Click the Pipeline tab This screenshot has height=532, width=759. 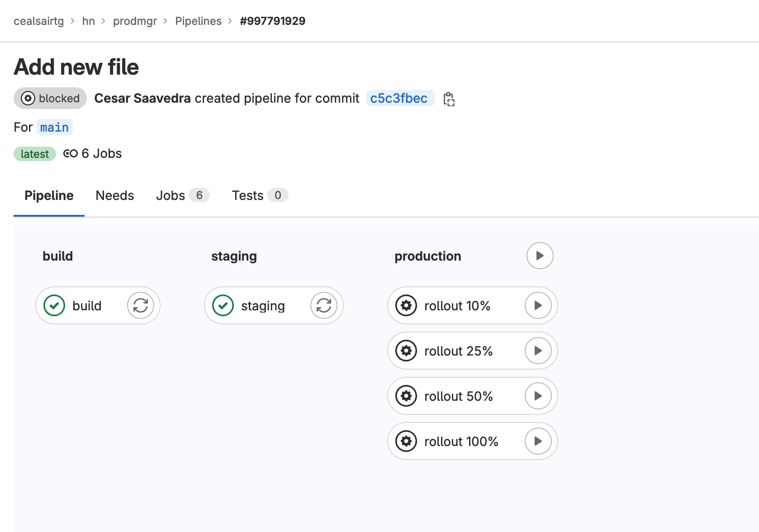[49, 195]
